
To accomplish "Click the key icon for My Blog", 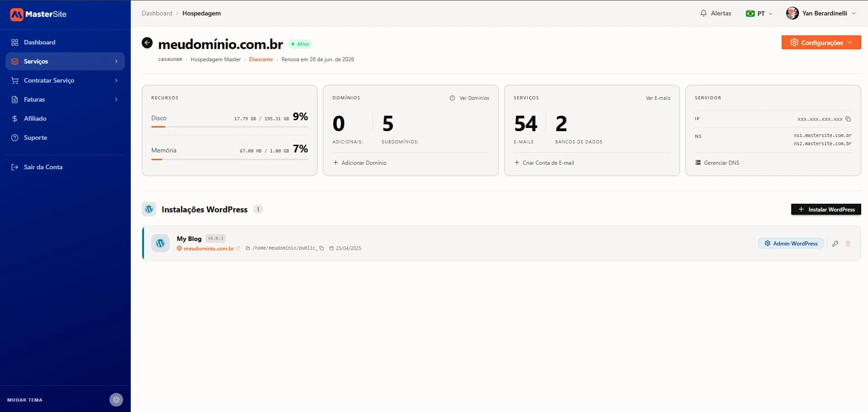I will pos(835,244).
